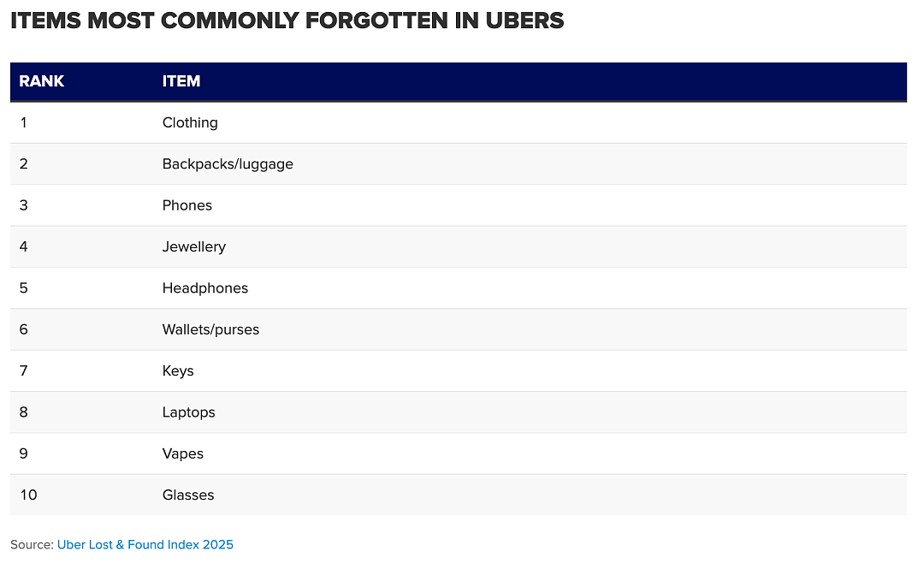Select rank number 5 in table

[x=24, y=288]
